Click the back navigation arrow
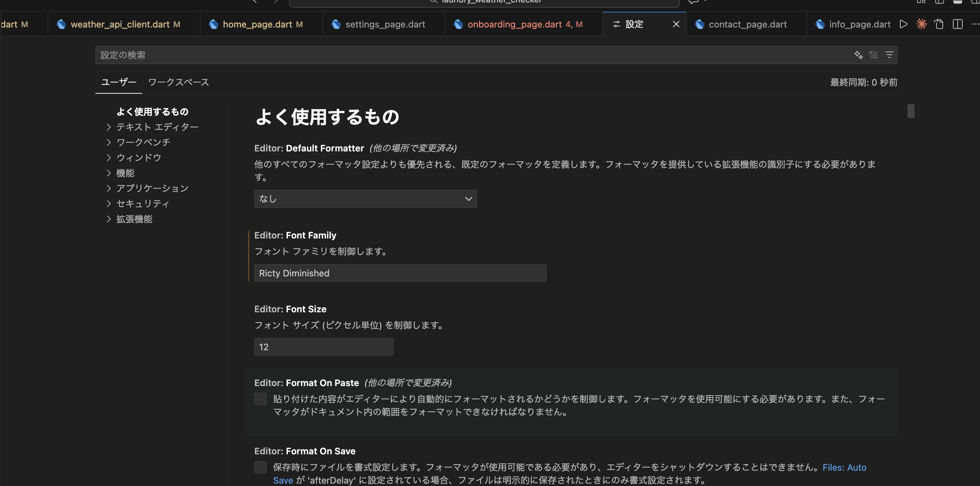Screen dimensions: 980x486 255,2
